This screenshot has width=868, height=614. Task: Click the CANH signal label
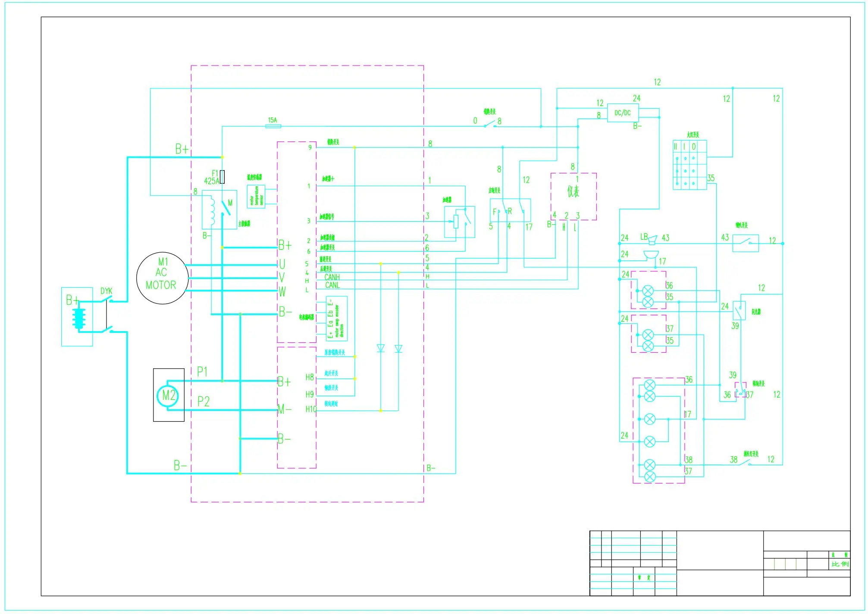coord(332,277)
